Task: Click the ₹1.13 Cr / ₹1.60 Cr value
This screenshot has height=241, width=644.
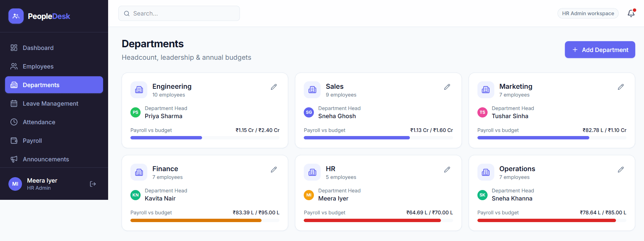Action: pyautogui.click(x=431, y=130)
